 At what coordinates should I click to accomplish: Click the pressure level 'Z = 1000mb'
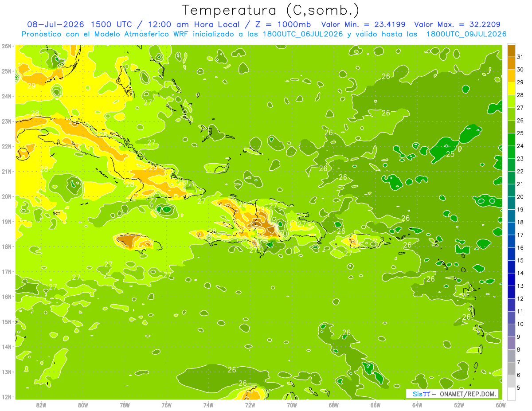click(x=281, y=24)
